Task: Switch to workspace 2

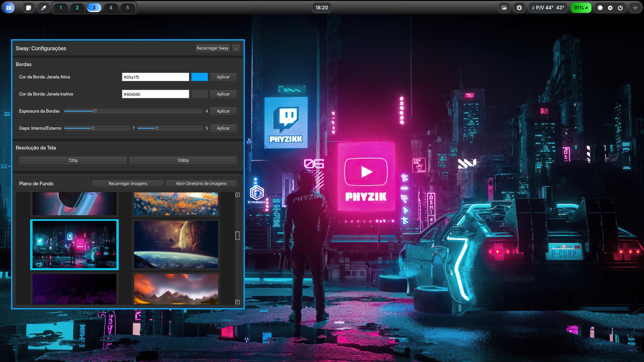Action: click(x=77, y=7)
